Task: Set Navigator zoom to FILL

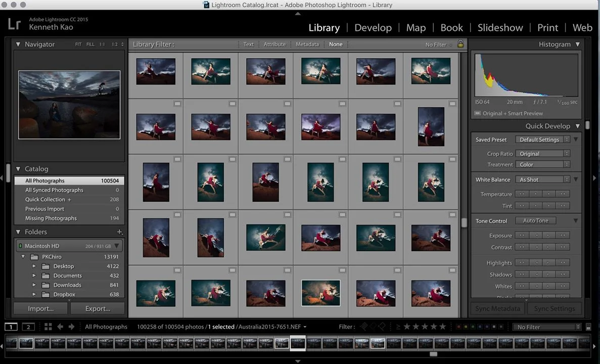Action: coord(90,44)
